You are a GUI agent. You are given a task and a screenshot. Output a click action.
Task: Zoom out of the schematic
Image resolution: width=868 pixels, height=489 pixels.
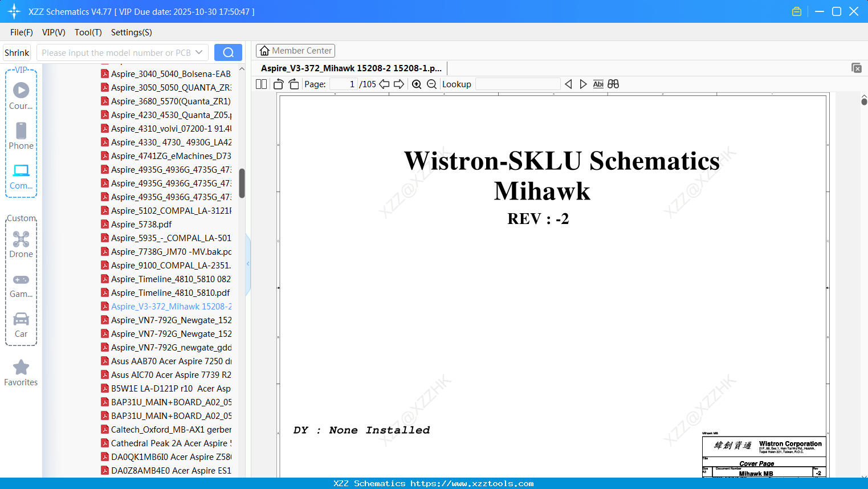[432, 84]
